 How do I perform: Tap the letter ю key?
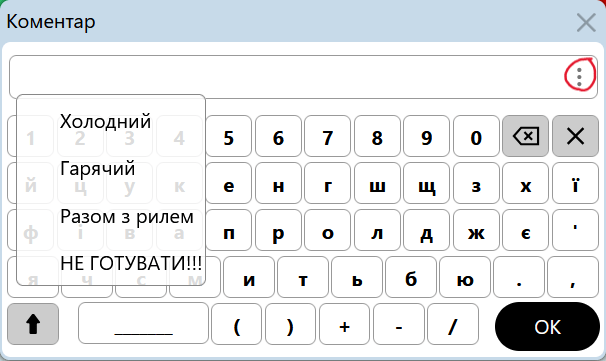pyautogui.click(x=465, y=277)
